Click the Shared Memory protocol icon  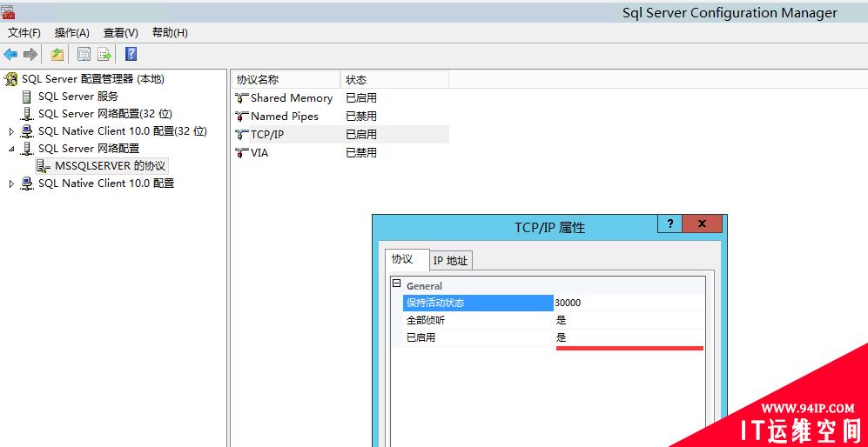coord(241,98)
